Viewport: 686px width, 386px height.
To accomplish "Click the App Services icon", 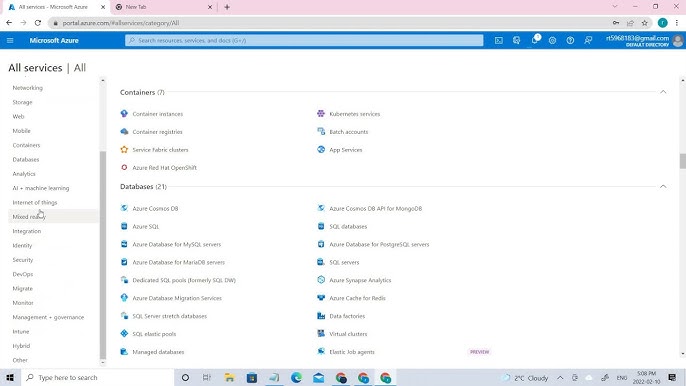I will pyautogui.click(x=321, y=150).
